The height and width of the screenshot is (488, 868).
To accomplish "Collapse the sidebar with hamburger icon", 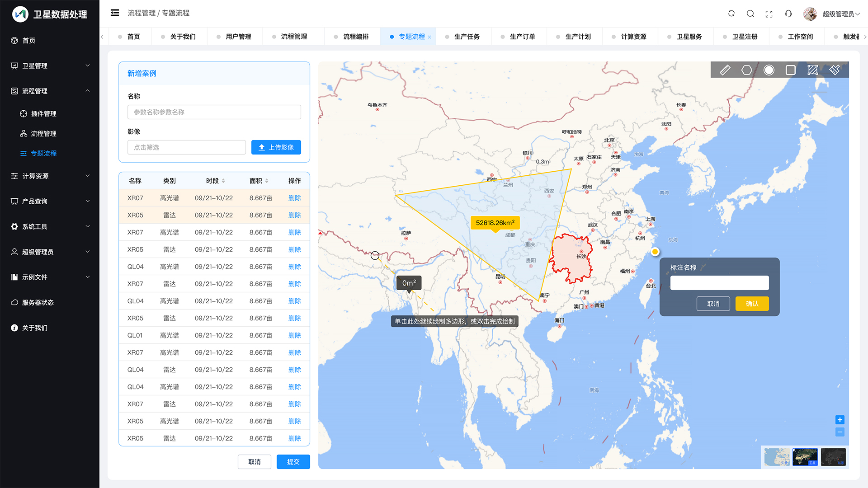I will pyautogui.click(x=115, y=13).
